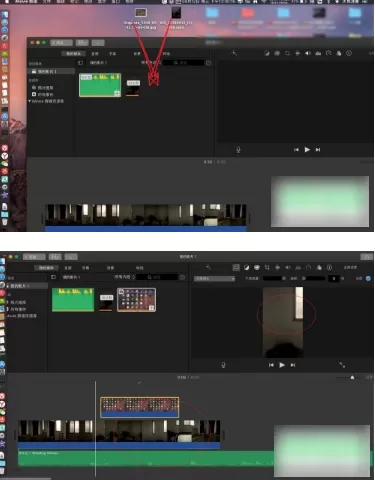Click blue apply checkmark in overlay controls
This screenshot has height=480, width=375.
click(x=368, y=278)
